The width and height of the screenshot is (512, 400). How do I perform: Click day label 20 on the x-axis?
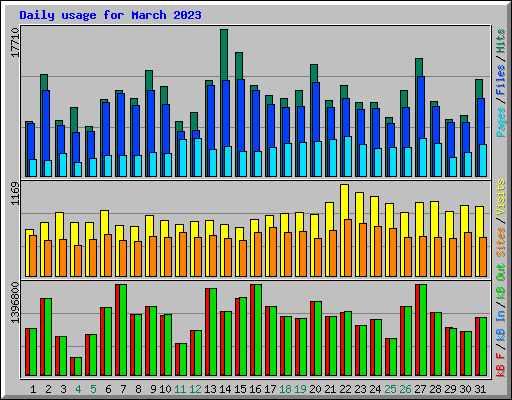click(x=315, y=389)
